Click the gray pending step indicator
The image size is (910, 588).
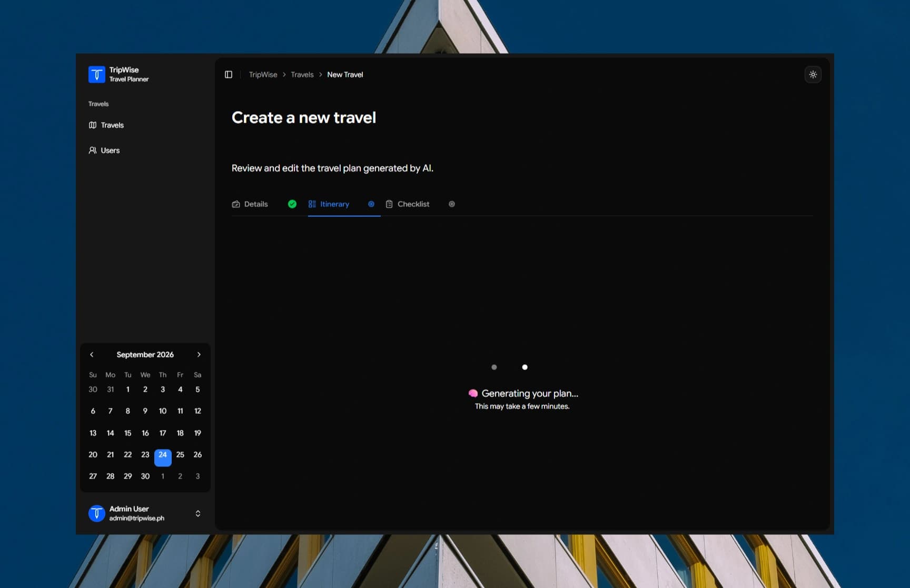(452, 204)
